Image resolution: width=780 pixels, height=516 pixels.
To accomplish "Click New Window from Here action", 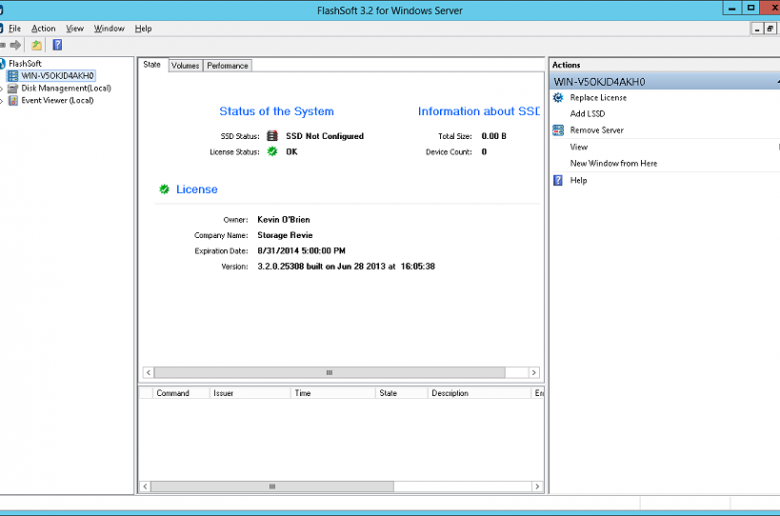I will pyautogui.click(x=614, y=164).
